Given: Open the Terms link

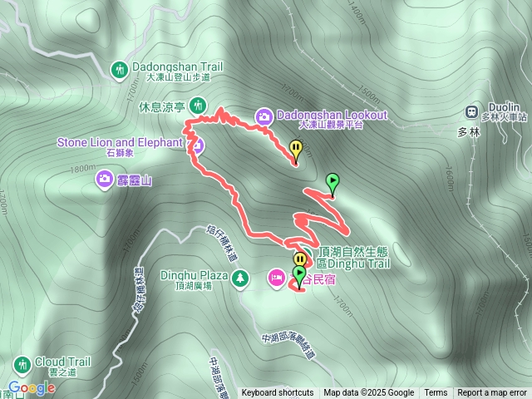Looking at the screenshot, I should tap(436, 393).
